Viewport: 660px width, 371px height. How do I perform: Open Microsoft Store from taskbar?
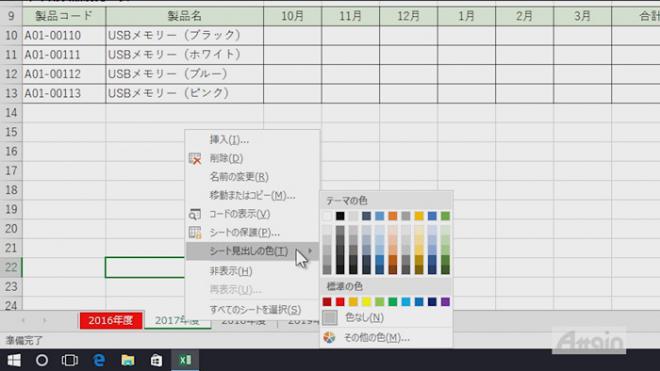(x=156, y=360)
